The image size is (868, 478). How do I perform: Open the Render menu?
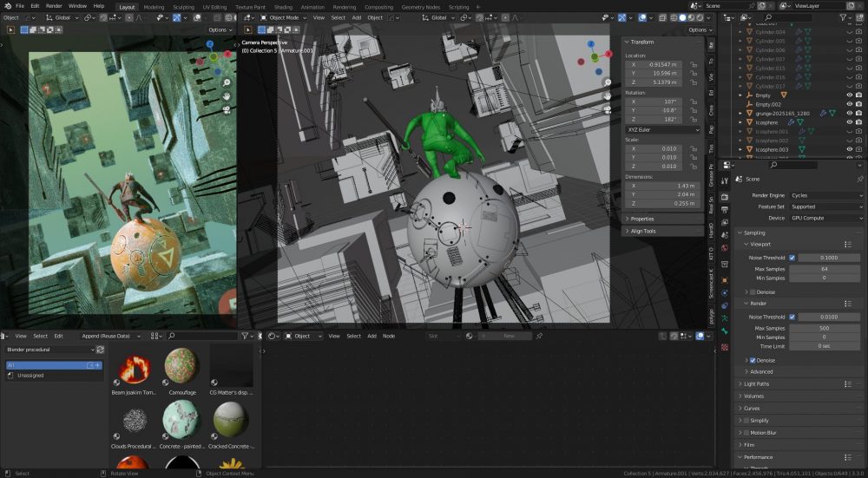(x=54, y=5)
